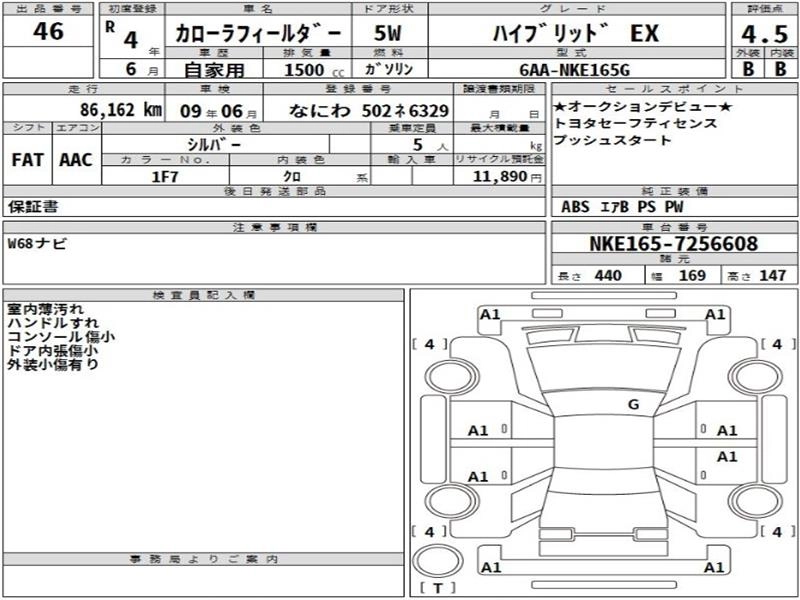Select first registration year R 4
Viewport: 800px width, 600px height.
pyautogui.click(x=124, y=35)
